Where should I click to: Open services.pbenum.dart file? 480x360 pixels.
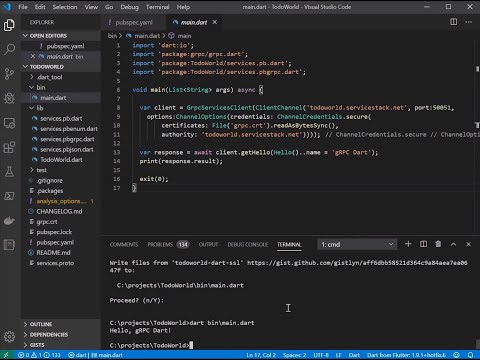point(61,129)
